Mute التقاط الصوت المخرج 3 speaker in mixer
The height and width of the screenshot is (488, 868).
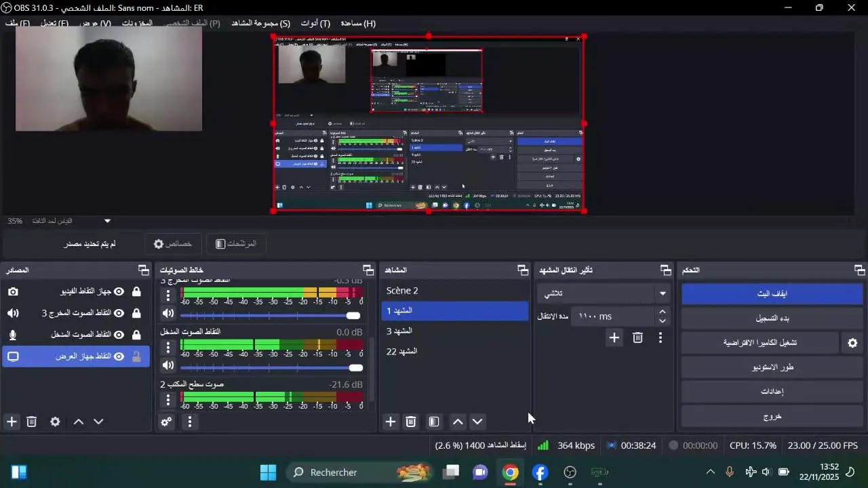pyautogui.click(x=168, y=313)
